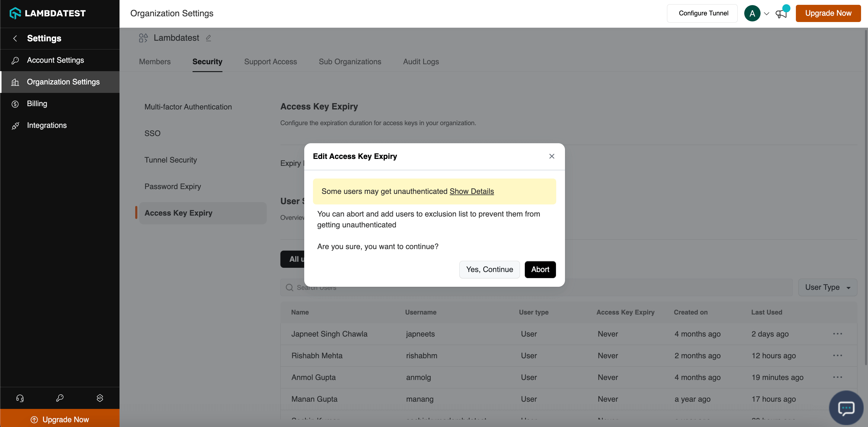Open the User Type dropdown
The width and height of the screenshot is (868, 427).
coord(827,287)
